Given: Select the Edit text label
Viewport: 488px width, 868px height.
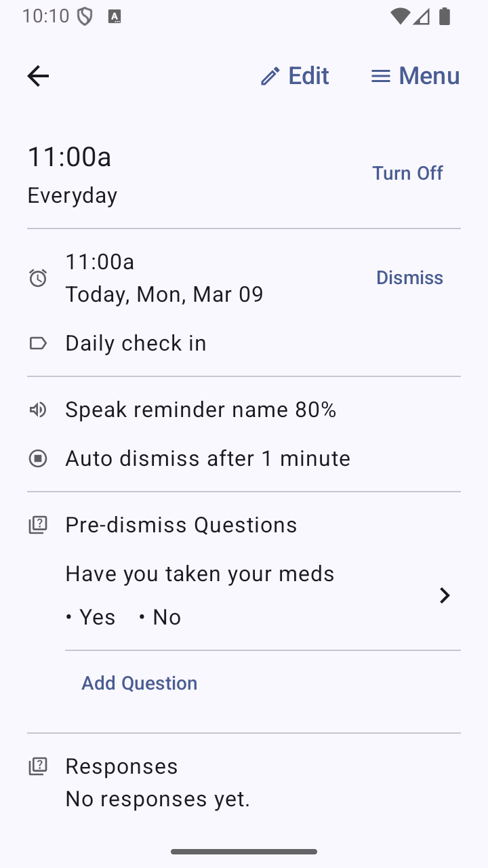Looking at the screenshot, I should coord(308,76).
